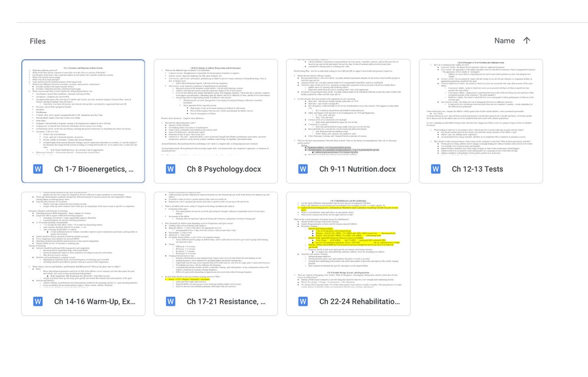The image size is (588, 377).
Task: Click the Word icon on Ch 9-11 Nutrition.docx
Action: click(x=303, y=169)
